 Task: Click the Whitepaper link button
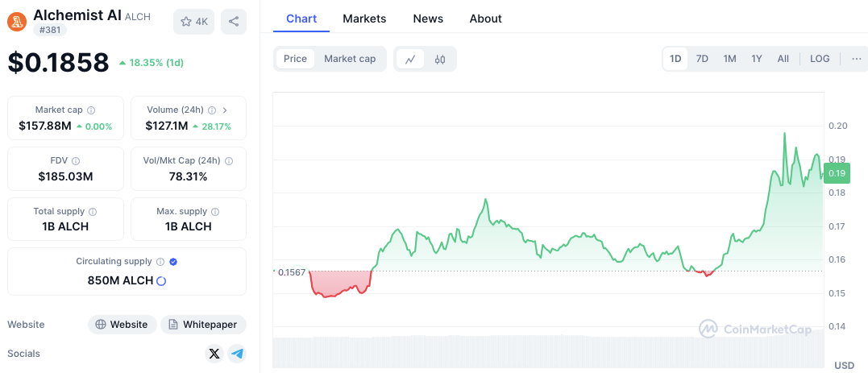coord(203,325)
